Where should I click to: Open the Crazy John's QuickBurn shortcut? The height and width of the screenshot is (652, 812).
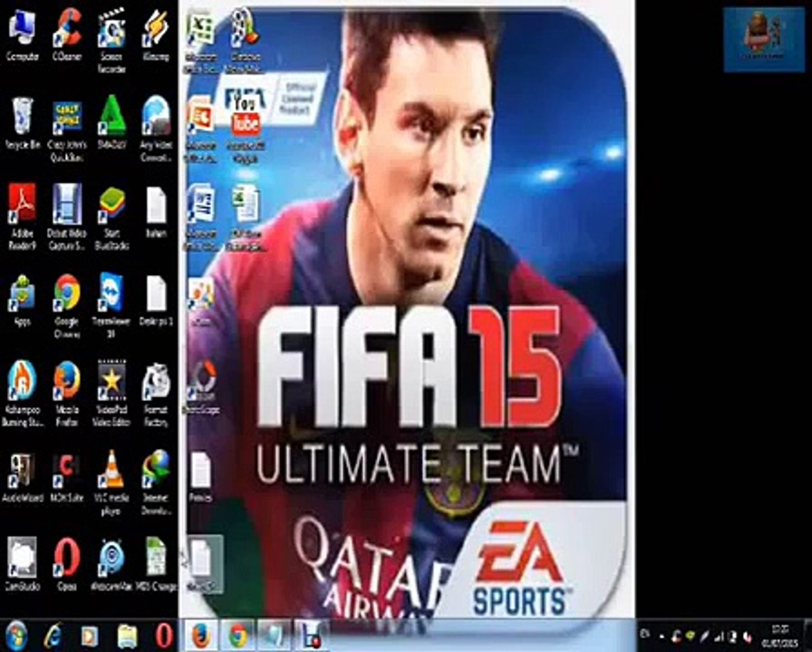click(x=67, y=129)
